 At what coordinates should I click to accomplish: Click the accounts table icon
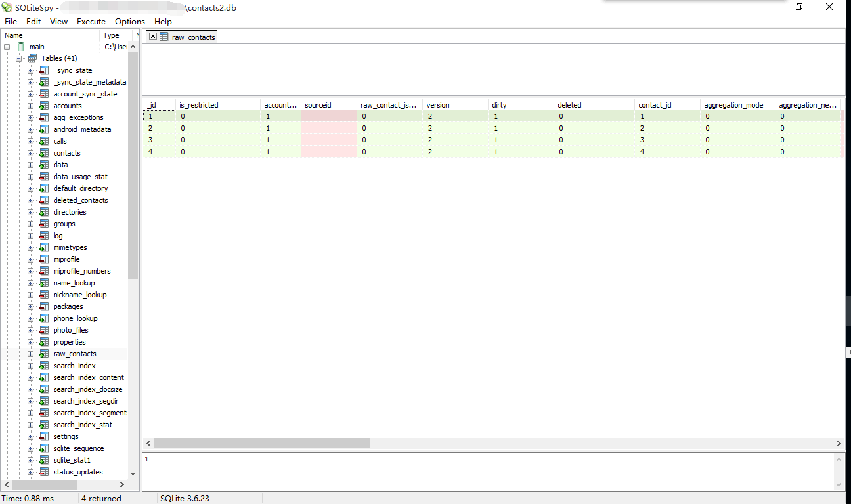coord(44,106)
